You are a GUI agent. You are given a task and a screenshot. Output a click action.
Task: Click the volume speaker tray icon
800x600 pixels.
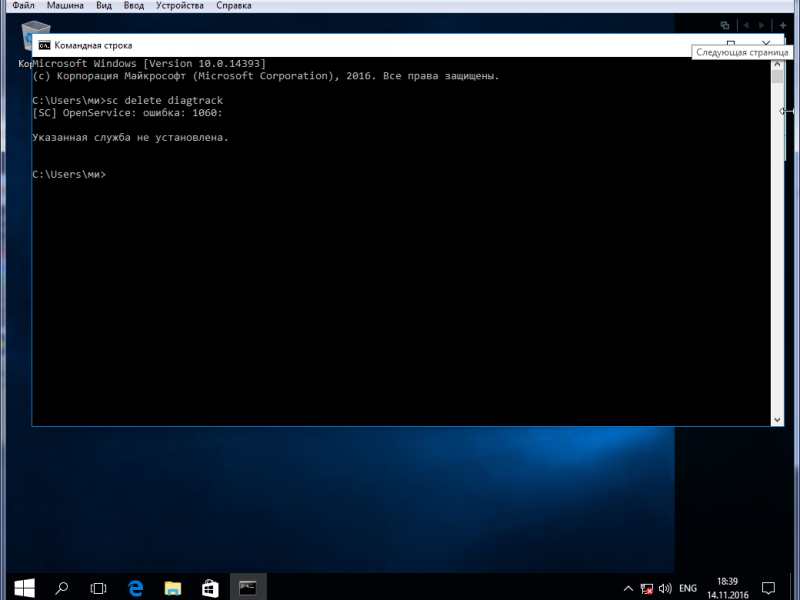[x=665, y=589]
